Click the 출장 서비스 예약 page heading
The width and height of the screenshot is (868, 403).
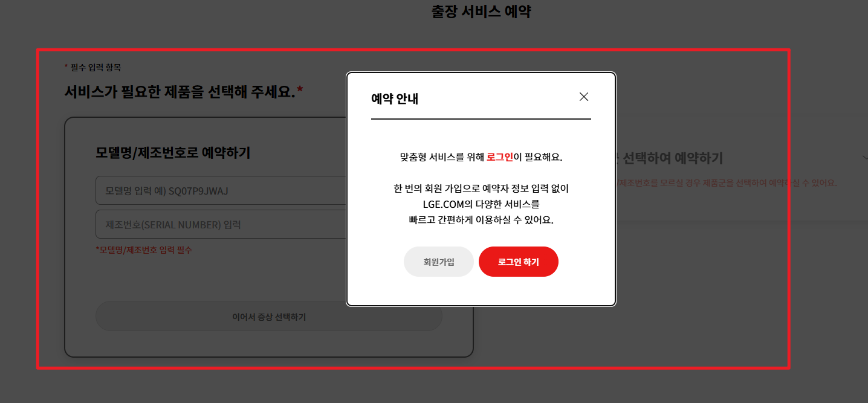point(481,11)
